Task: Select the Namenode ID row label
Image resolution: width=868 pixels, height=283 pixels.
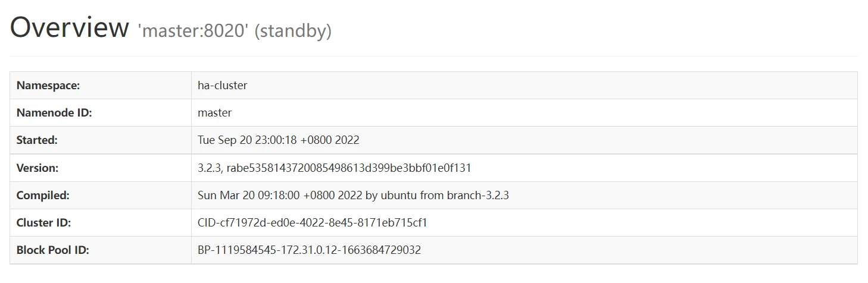Action: pos(54,112)
